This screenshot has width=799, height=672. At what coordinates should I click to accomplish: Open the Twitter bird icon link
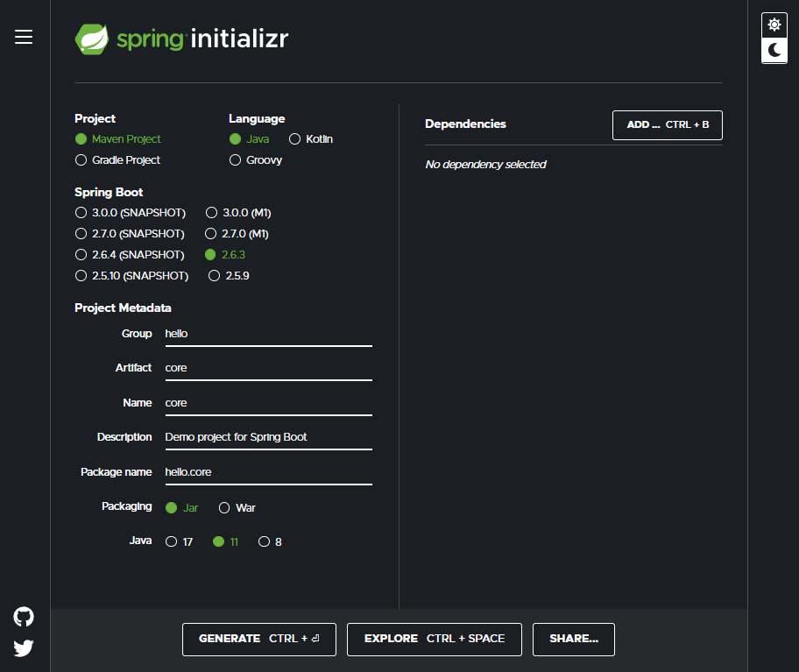[24, 648]
